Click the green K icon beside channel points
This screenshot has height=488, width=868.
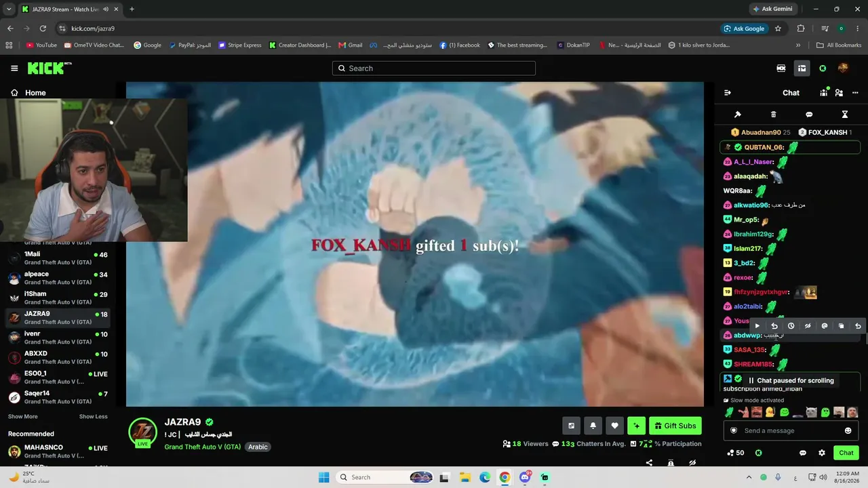(x=758, y=453)
